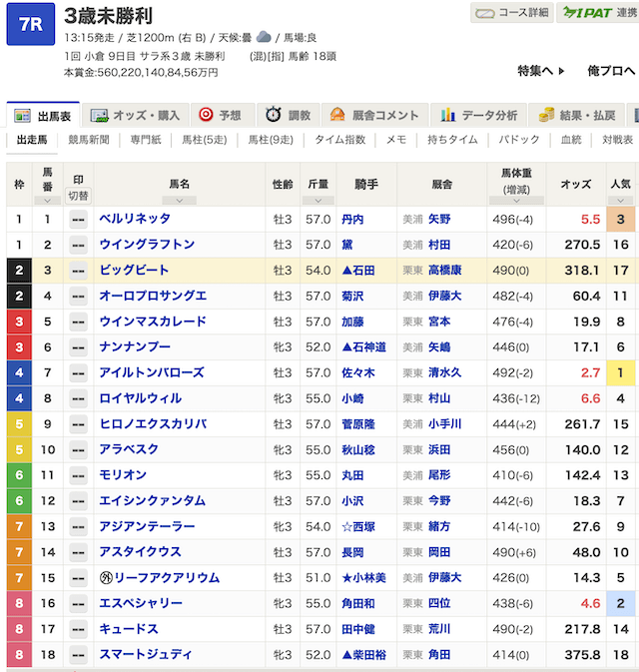Click odds value 2.7
This screenshot has width=639, height=672.
click(x=590, y=372)
